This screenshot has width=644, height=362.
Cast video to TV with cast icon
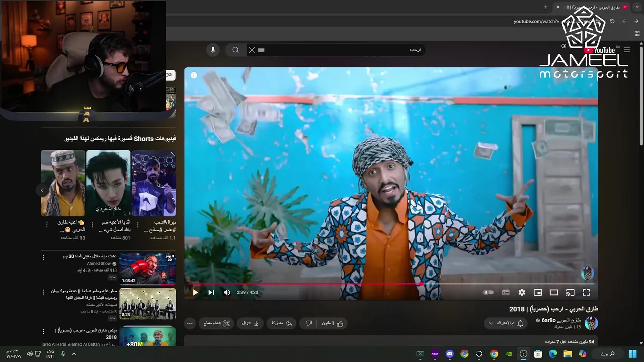click(x=570, y=292)
